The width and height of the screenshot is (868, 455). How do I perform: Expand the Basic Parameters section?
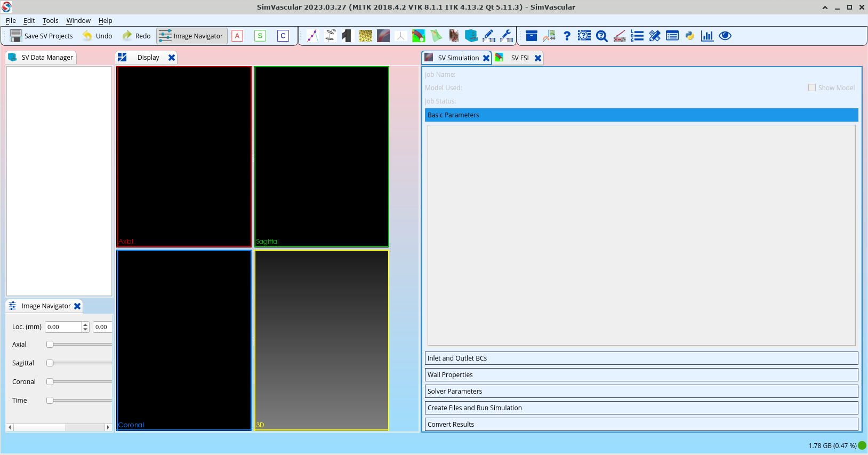(x=641, y=115)
